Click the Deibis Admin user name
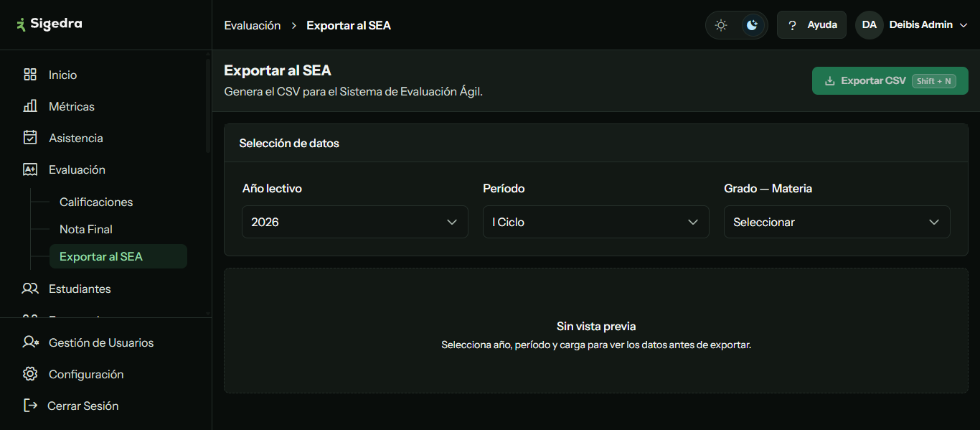The image size is (980, 430). pyautogui.click(x=921, y=24)
